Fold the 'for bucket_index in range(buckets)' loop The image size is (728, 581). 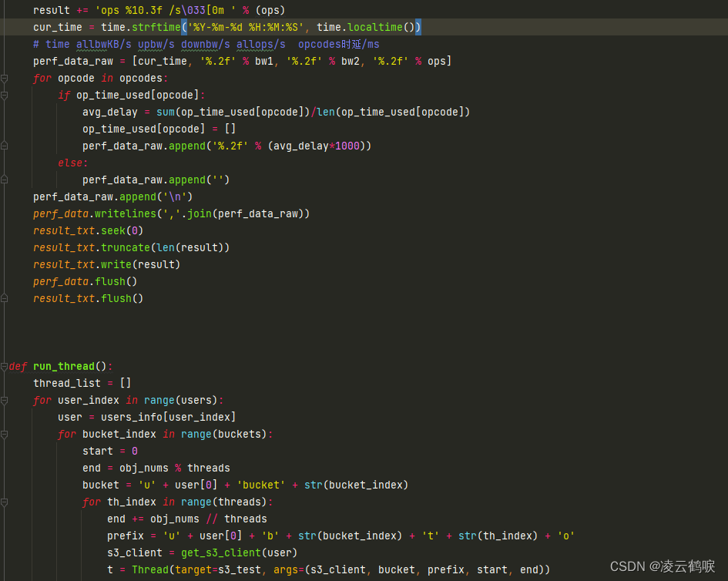click(x=6, y=434)
